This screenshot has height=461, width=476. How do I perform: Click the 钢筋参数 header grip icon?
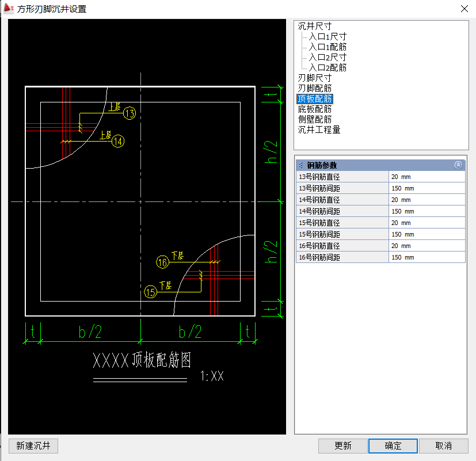(301, 165)
